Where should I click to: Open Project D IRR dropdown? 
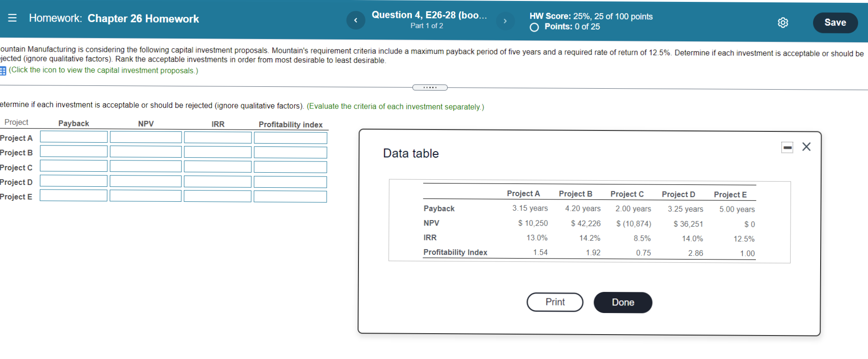(x=218, y=182)
